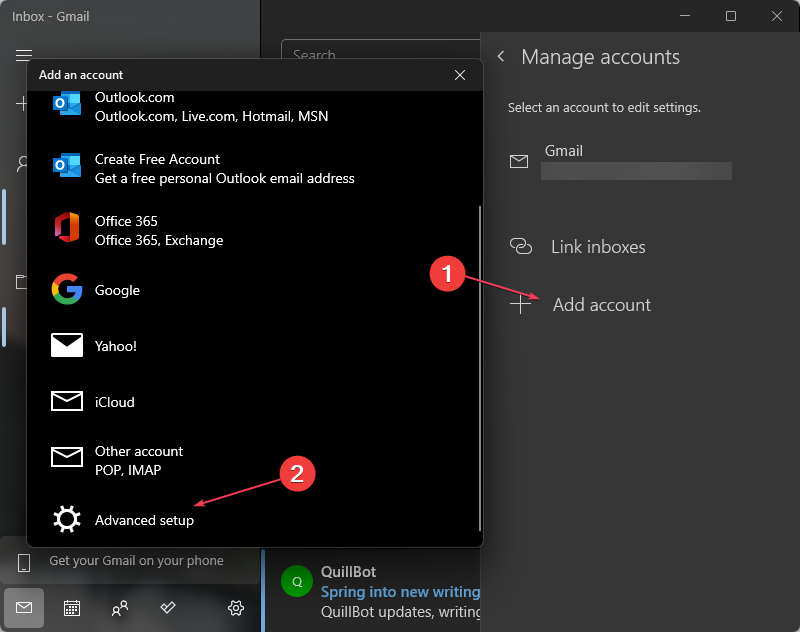Close the Add an account dialog
This screenshot has height=632, width=800.
(x=460, y=75)
